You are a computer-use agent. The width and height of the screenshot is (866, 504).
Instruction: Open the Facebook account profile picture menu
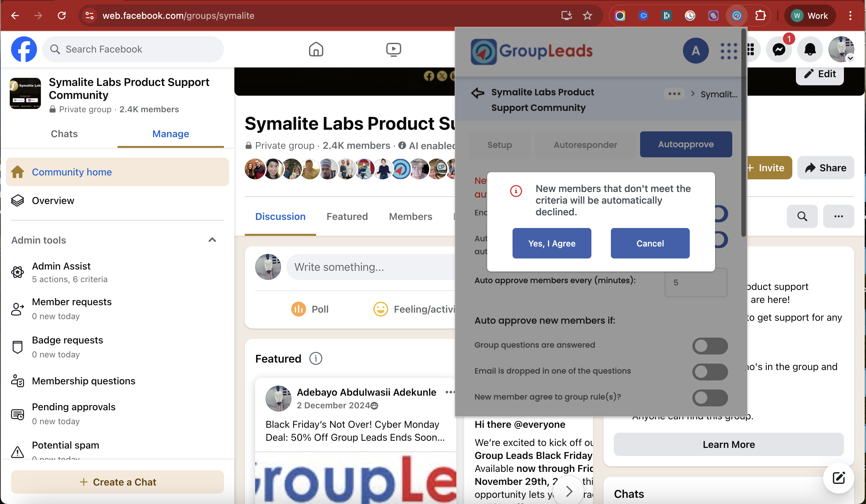[x=841, y=50]
